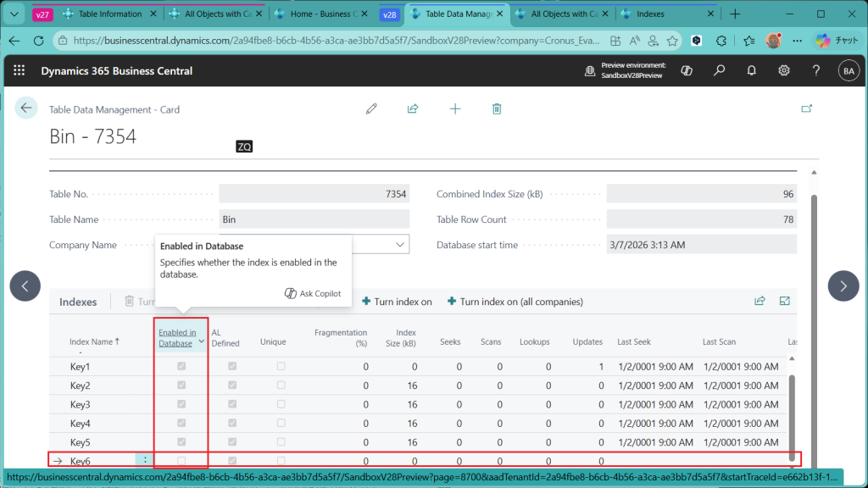Screen dimensions: 868x488
Task: Open the Dynamics 365 app launcher
Action: coord(19,71)
